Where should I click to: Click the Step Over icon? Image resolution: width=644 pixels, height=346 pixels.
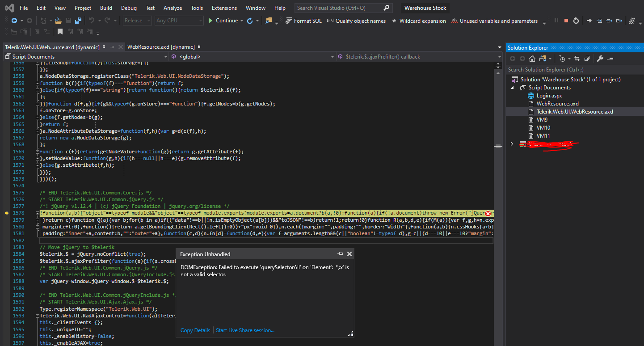coord(610,21)
